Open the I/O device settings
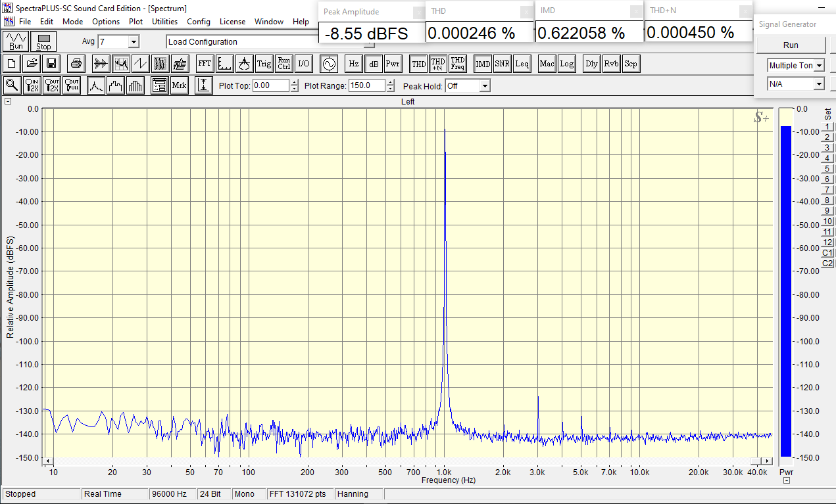This screenshot has width=836, height=504. point(303,64)
